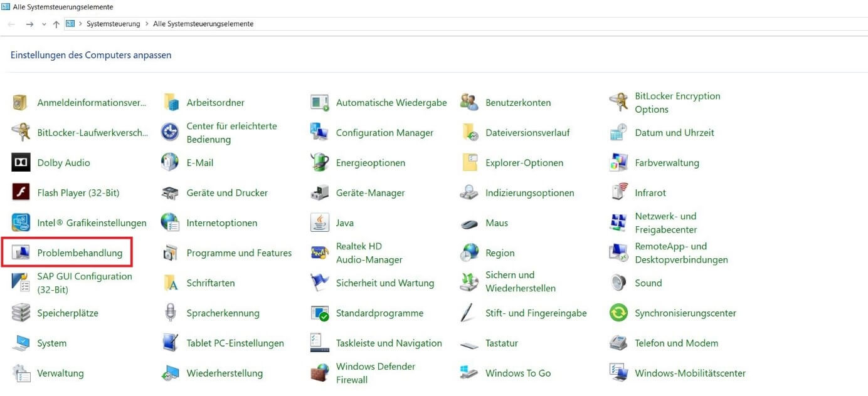Screen dimensions: 868x396
Task: Click the Verwaltung icon
Action: (21, 373)
